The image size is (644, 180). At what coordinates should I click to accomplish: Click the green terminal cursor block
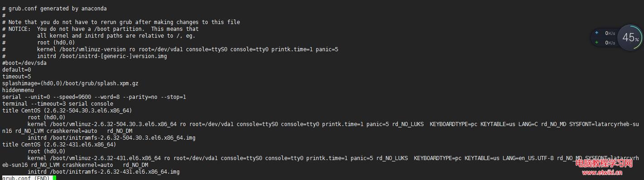54,178
